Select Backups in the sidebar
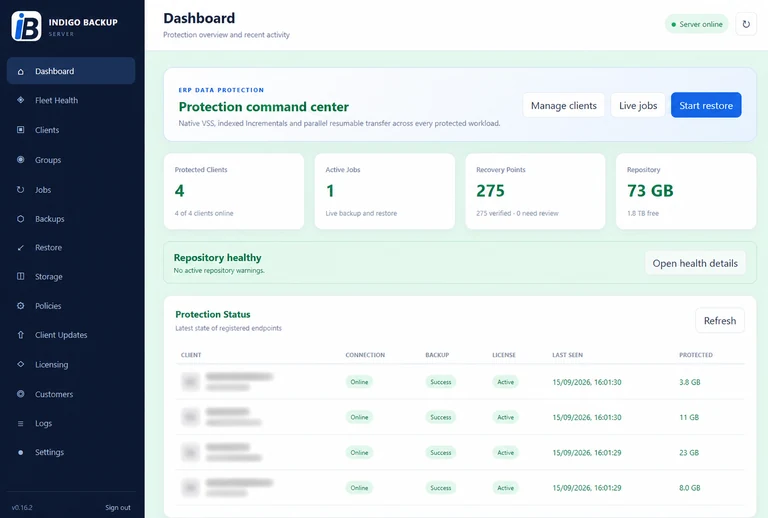This screenshot has height=518, width=768. (71, 219)
